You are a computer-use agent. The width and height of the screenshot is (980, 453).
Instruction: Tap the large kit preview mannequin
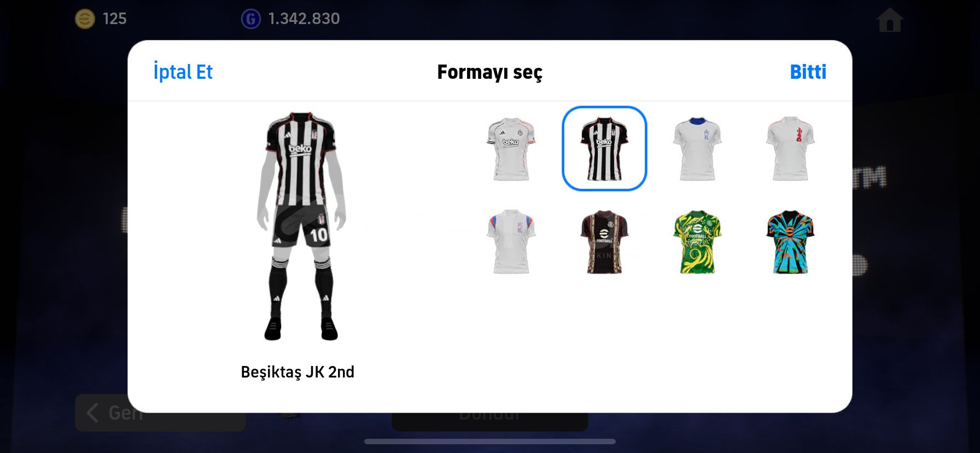(301, 226)
